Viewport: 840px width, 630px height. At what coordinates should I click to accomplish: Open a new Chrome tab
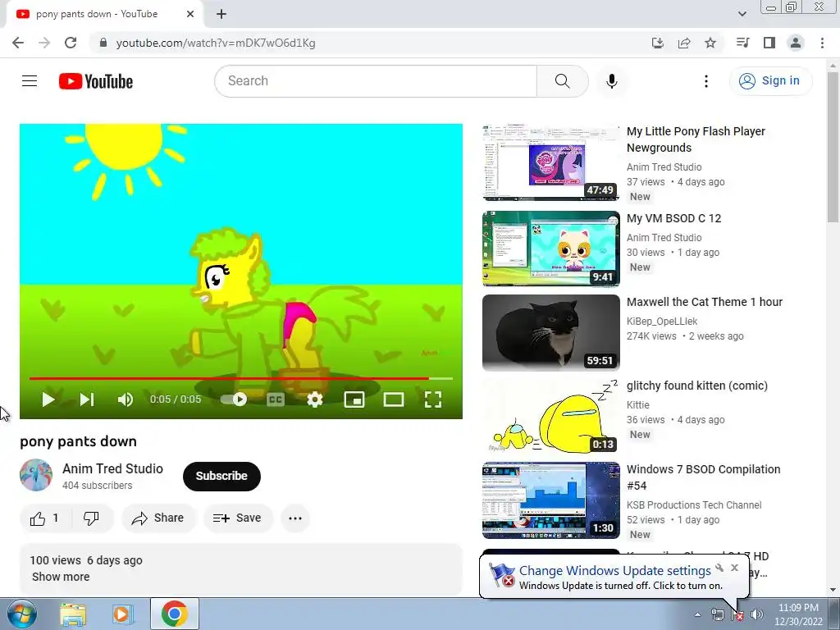tap(221, 15)
